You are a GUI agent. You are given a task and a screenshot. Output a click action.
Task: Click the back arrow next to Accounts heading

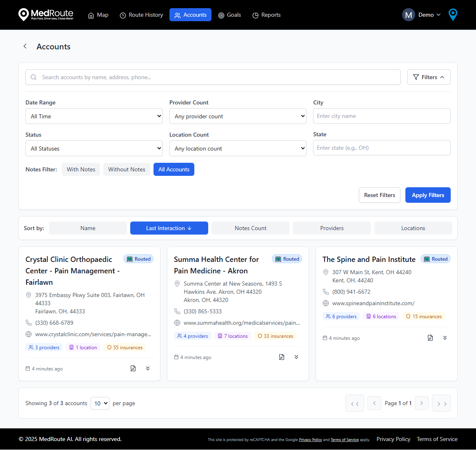tap(25, 46)
